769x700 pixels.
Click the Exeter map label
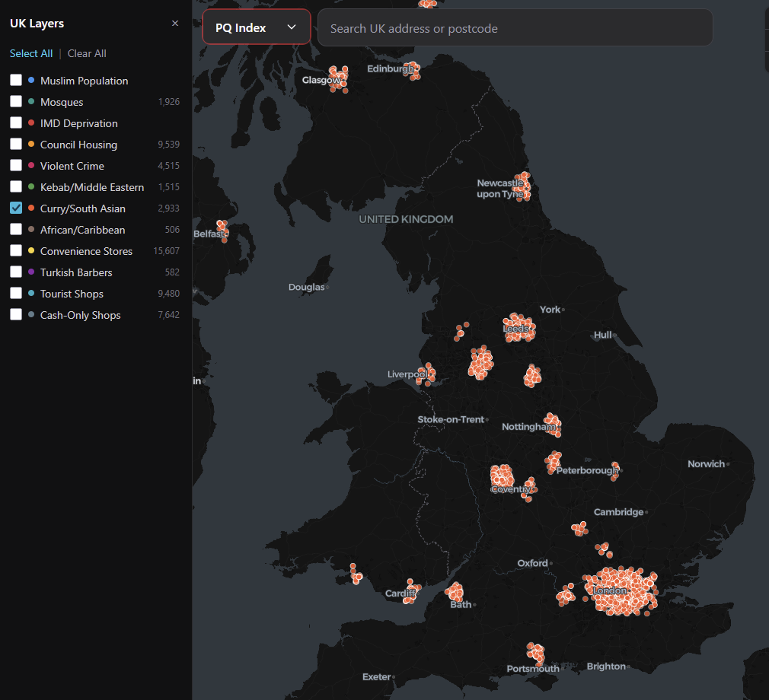pyautogui.click(x=377, y=677)
